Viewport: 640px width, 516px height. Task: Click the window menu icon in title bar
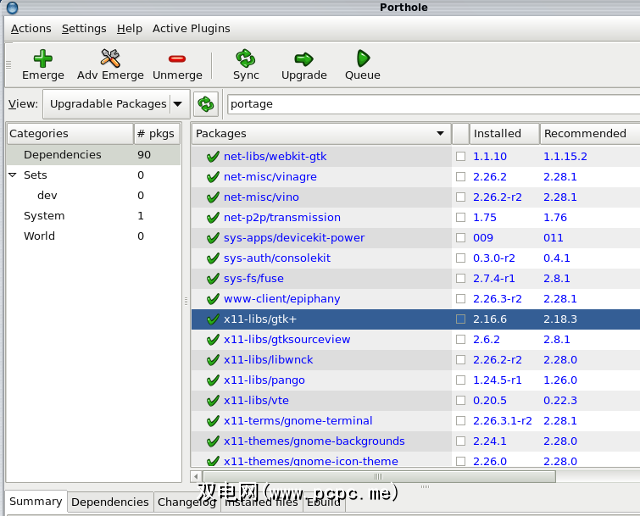[12, 8]
